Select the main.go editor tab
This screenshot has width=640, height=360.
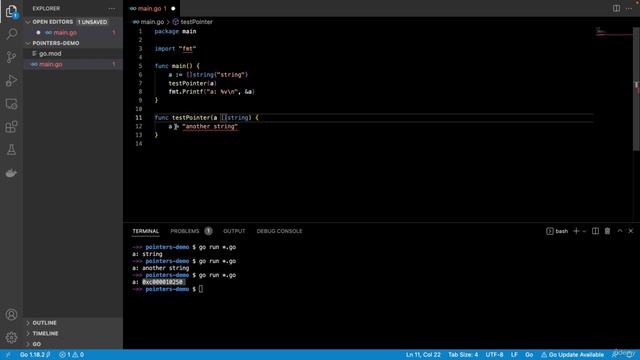151,9
